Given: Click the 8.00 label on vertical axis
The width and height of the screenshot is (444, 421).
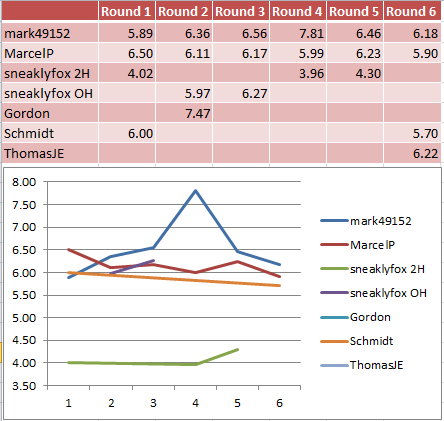Looking at the screenshot, I should pos(24,182).
